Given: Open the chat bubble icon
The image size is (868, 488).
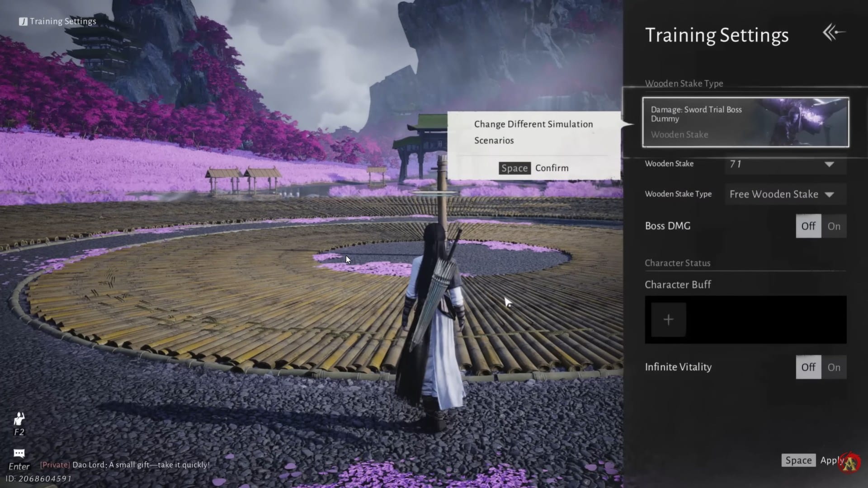Looking at the screenshot, I should point(19,453).
